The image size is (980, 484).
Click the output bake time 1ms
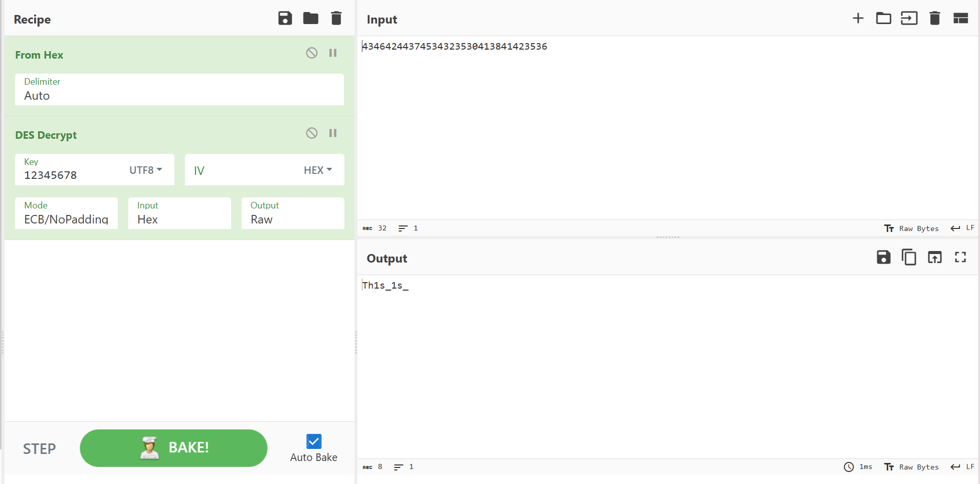click(858, 467)
